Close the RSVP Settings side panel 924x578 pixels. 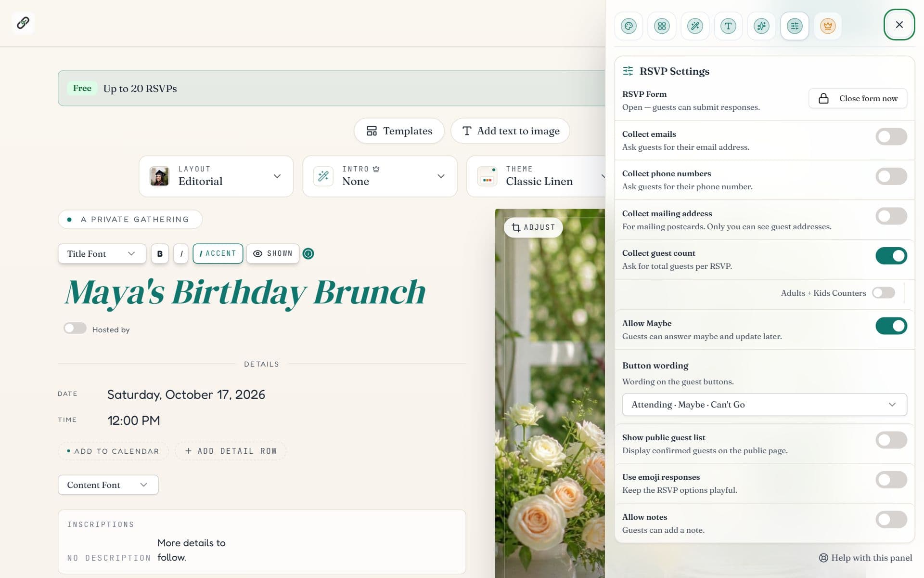(x=899, y=25)
